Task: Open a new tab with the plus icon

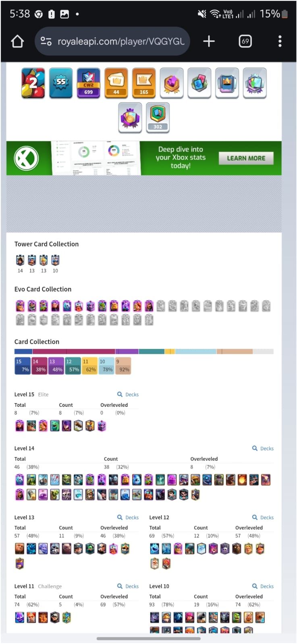Action: click(x=209, y=41)
